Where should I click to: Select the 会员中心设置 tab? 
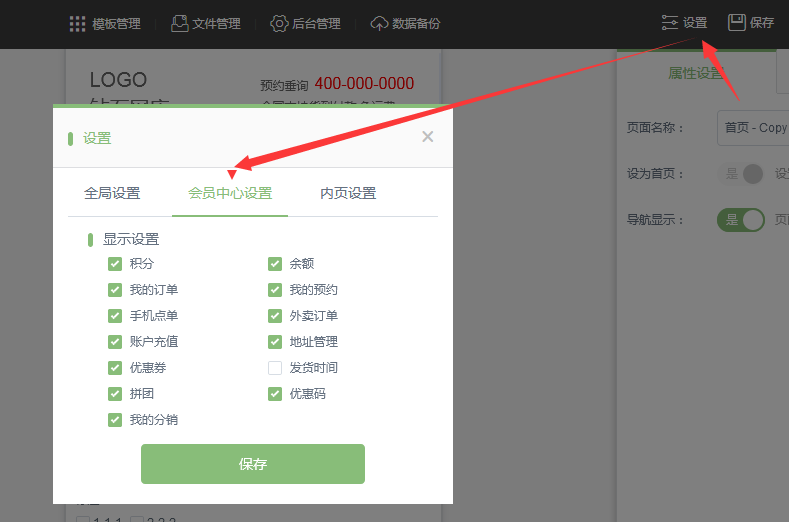[x=230, y=193]
